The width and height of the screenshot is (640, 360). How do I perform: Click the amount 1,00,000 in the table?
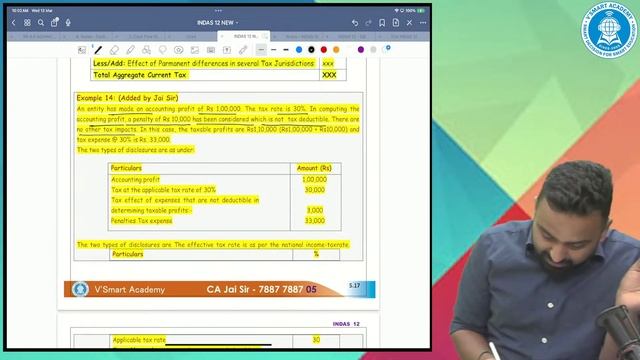pos(314,180)
